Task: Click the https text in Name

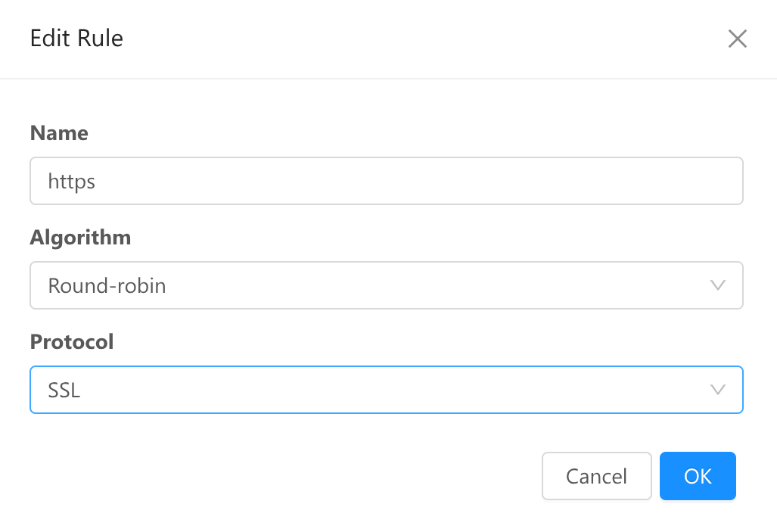Action: point(71,182)
